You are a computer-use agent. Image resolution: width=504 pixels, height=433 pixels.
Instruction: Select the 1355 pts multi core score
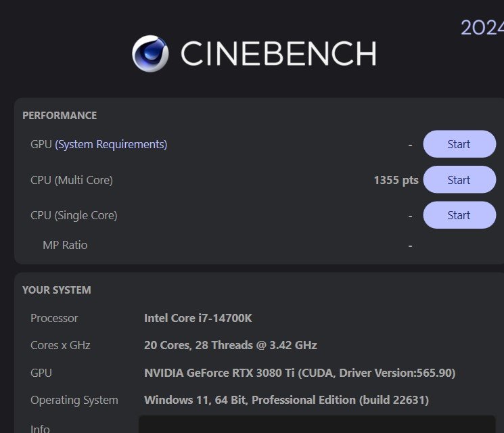(x=396, y=180)
